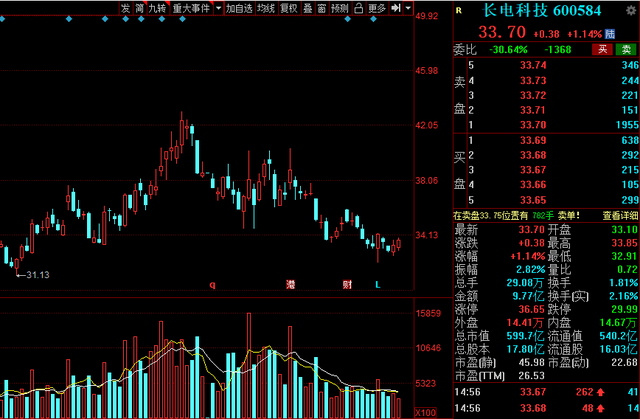Click the green 卖 sell button

[x=626, y=49]
